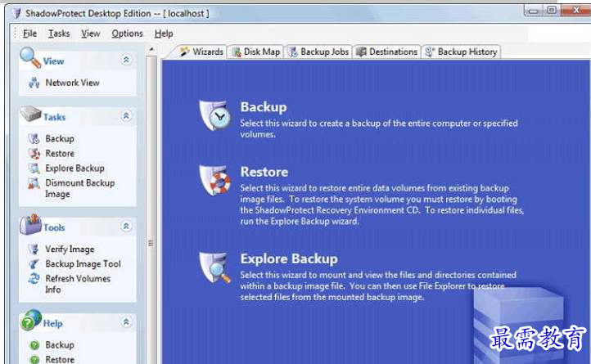Click the sidebar splitter grip handle
The width and height of the screenshot is (591, 364).
(151, 244)
